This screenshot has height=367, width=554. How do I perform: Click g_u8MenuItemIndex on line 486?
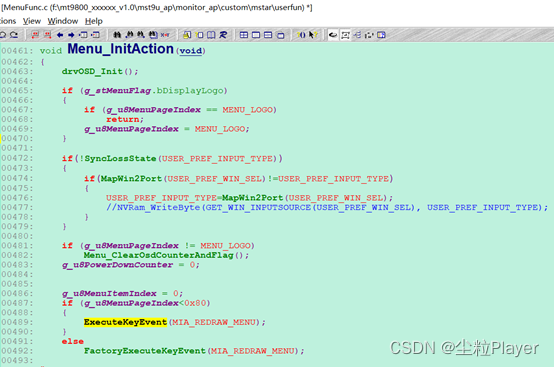109,294
